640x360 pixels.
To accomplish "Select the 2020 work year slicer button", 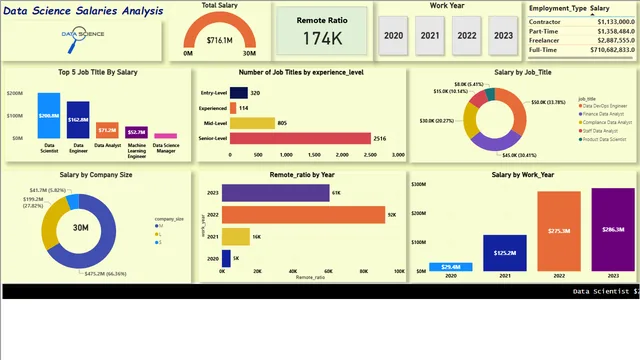I will pyautogui.click(x=393, y=36).
